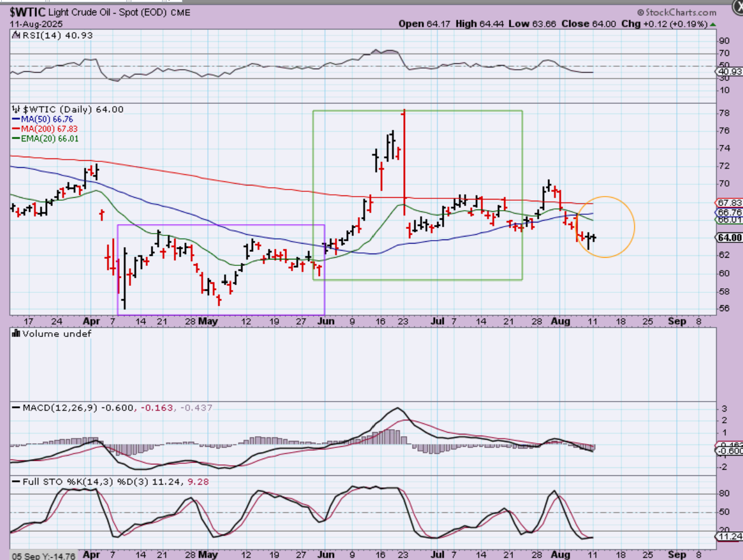Click the Jun label on the price date axis
The image size is (743, 560).
(x=326, y=322)
